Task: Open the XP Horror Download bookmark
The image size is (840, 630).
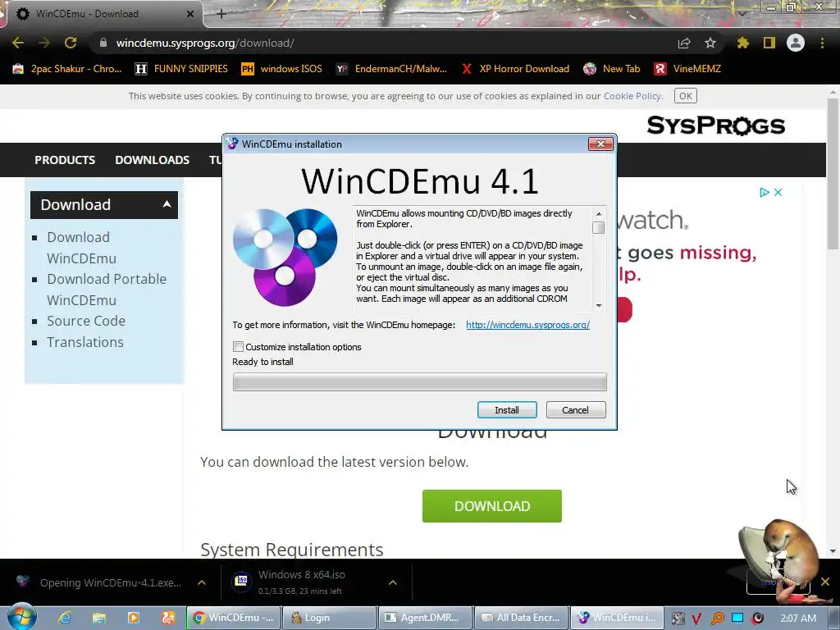Action: point(515,69)
